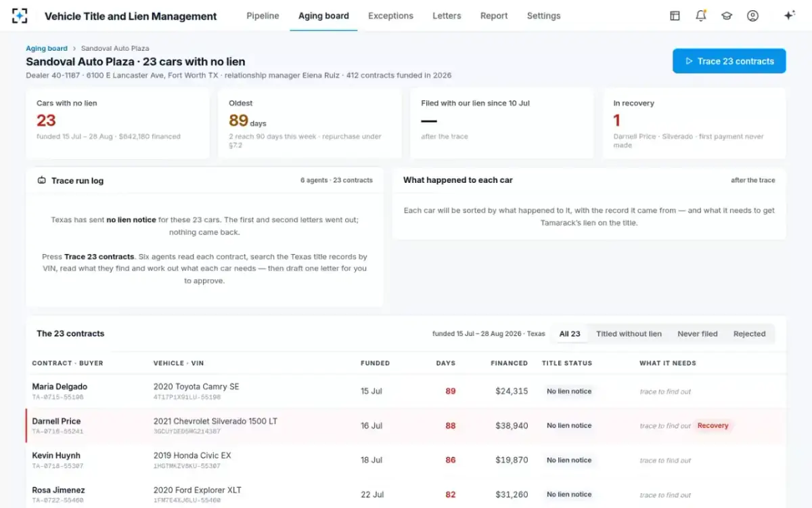The width and height of the screenshot is (812, 508).
Task: Click vehicle 2021 Chevrolet Silverado 1500 LT
Action: point(215,421)
